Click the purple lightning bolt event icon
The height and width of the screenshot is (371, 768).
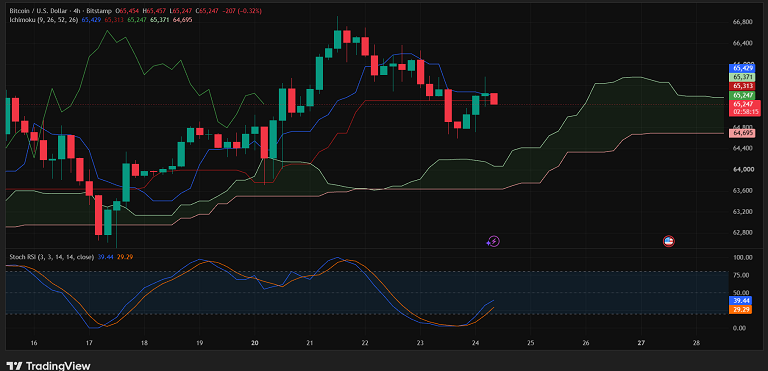tap(493, 241)
